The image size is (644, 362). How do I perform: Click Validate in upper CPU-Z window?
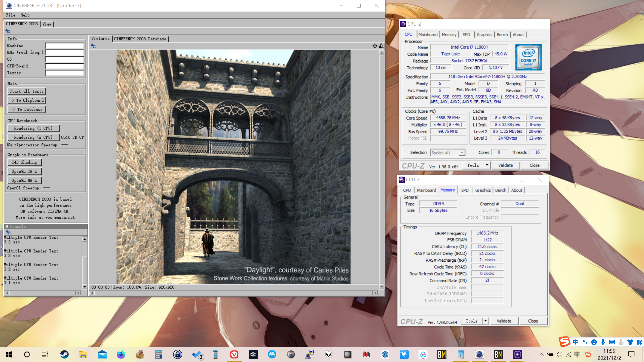505,165
